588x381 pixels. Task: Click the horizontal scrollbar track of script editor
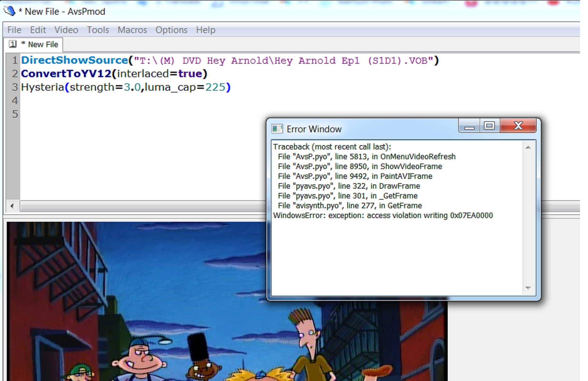pos(138,206)
